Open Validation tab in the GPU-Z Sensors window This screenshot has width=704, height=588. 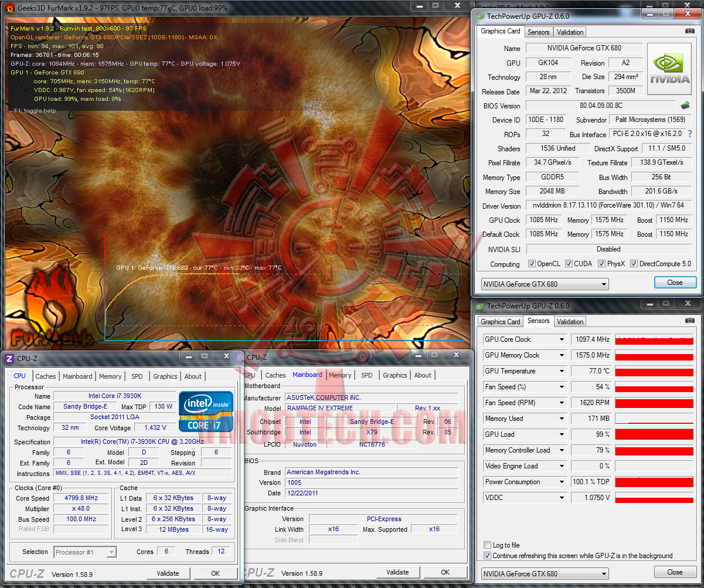click(x=570, y=322)
